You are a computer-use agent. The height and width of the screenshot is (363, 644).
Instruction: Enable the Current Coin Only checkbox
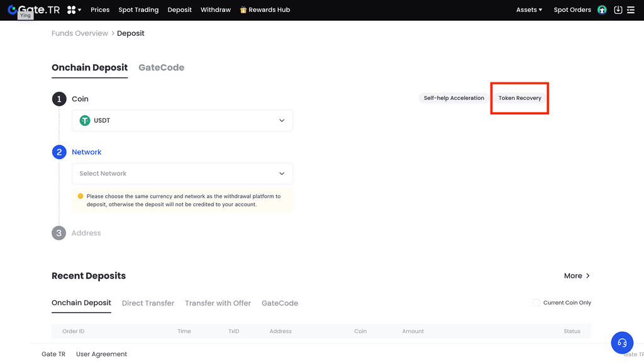pos(536,303)
